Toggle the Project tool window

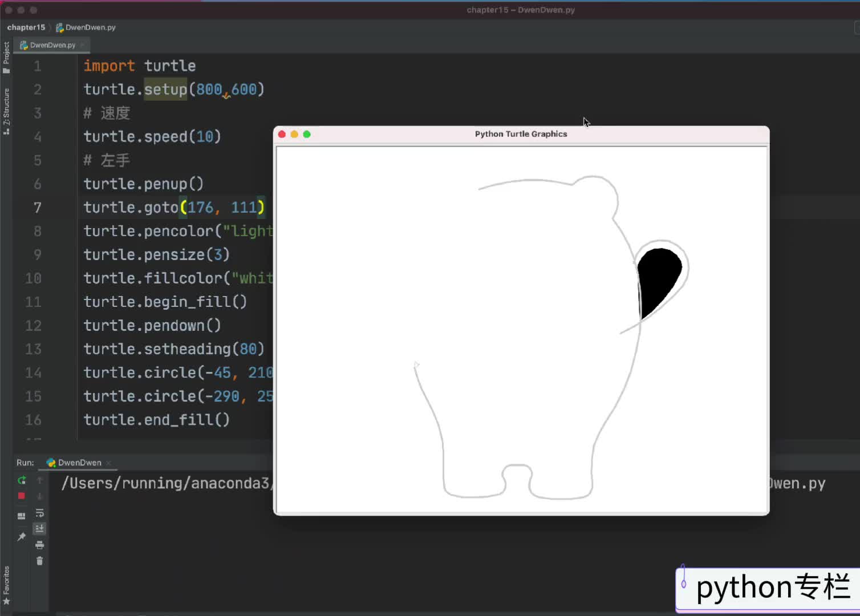coord(6,57)
